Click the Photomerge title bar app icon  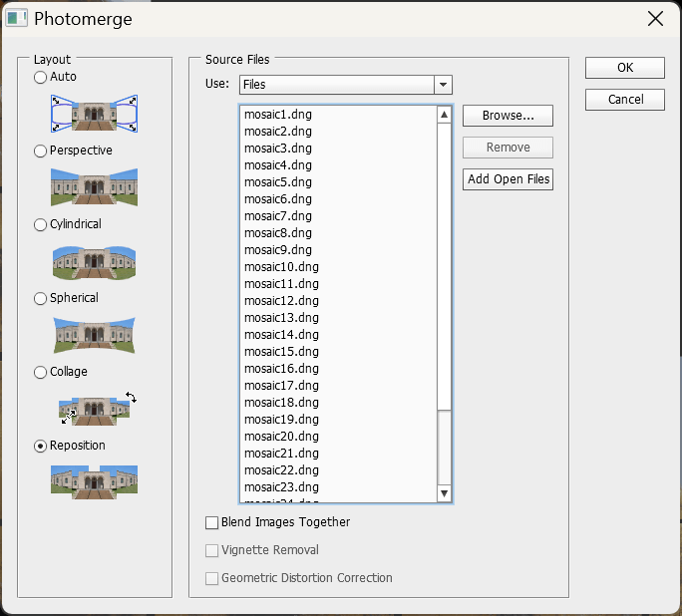click(17, 19)
